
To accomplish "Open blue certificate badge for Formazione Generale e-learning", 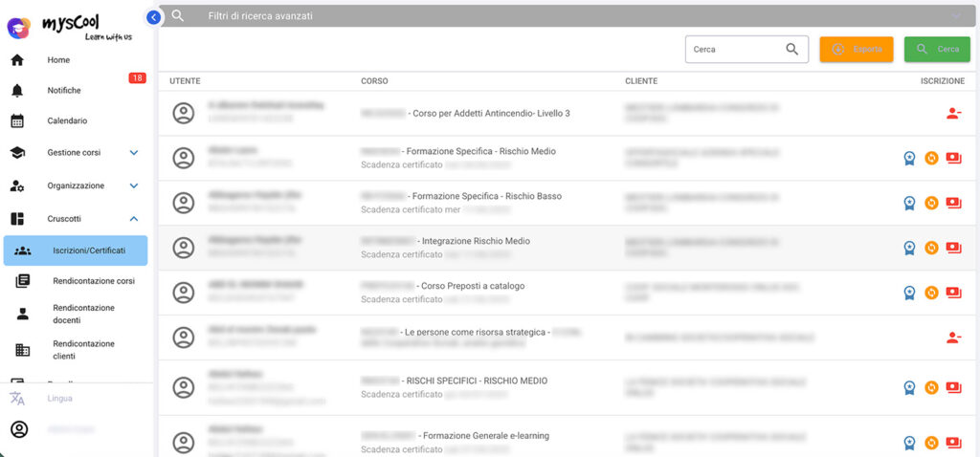I will coord(909,444).
